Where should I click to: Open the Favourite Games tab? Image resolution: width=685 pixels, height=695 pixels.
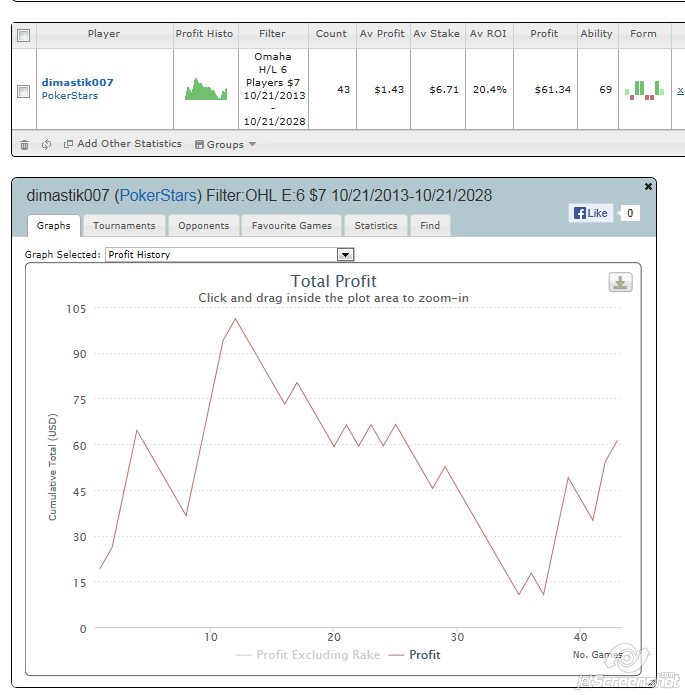(291, 226)
